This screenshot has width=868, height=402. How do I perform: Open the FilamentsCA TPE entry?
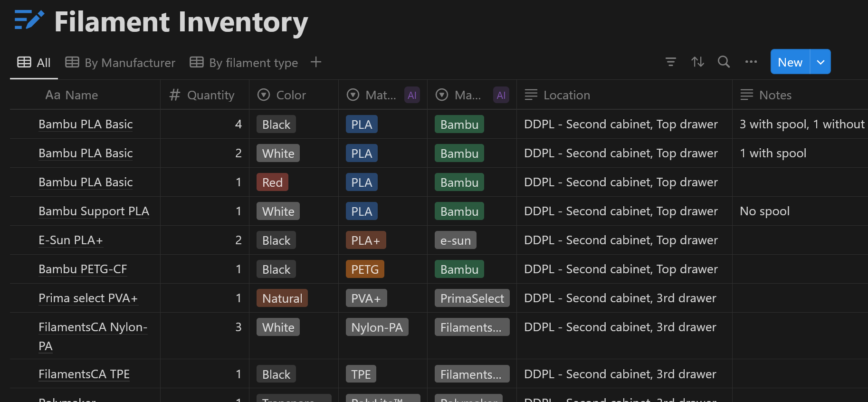84,374
